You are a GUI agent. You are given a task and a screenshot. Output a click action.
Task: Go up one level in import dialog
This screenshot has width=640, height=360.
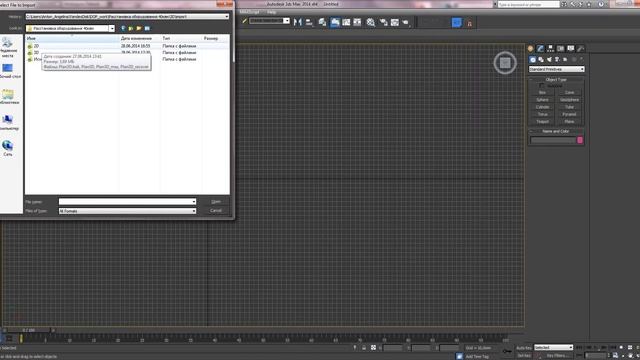coord(131,28)
